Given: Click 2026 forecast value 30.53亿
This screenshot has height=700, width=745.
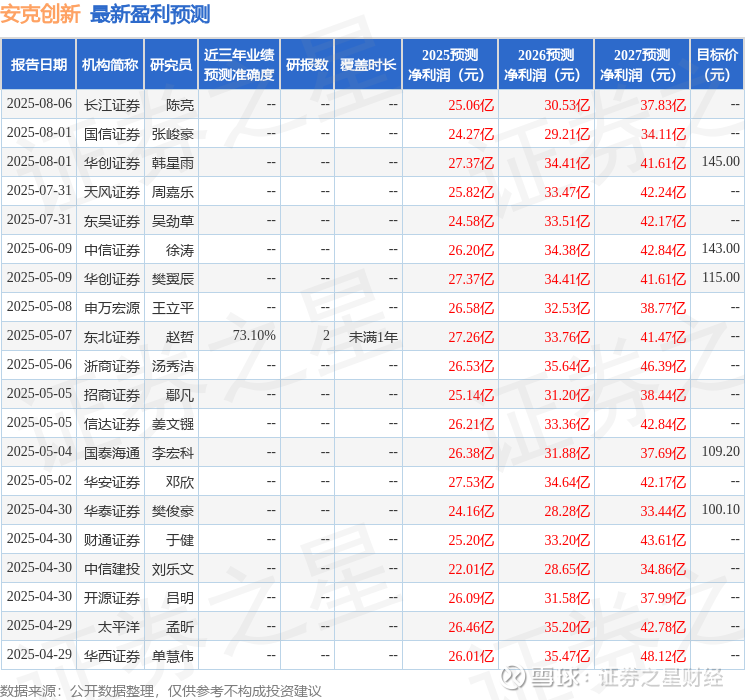Looking at the screenshot, I should (x=567, y=105).
